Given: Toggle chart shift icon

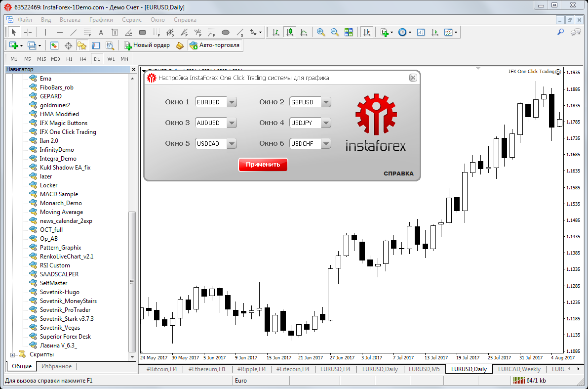Looking at the screenshot, I should click(x=366, y=32).
